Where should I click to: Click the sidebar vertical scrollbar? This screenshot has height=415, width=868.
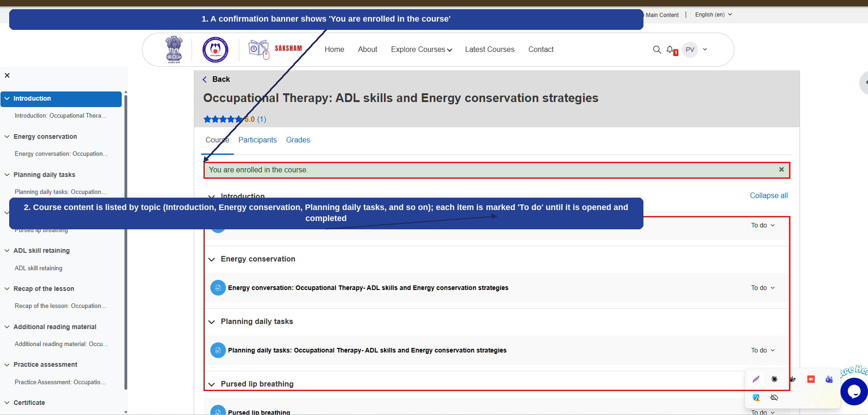pyautogui.click(x=126, y=241)
